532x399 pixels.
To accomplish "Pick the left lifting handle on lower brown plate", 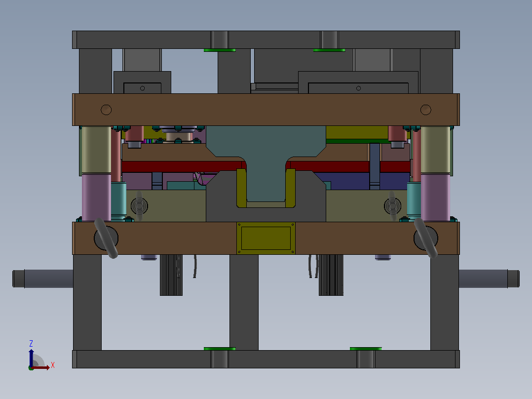I will click(x=106, y=238).
